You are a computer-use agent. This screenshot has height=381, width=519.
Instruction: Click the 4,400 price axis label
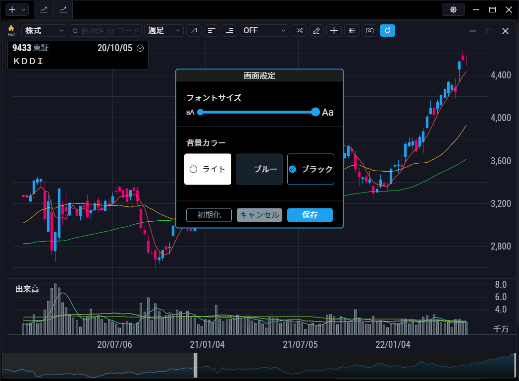click(x=501, y=75)
